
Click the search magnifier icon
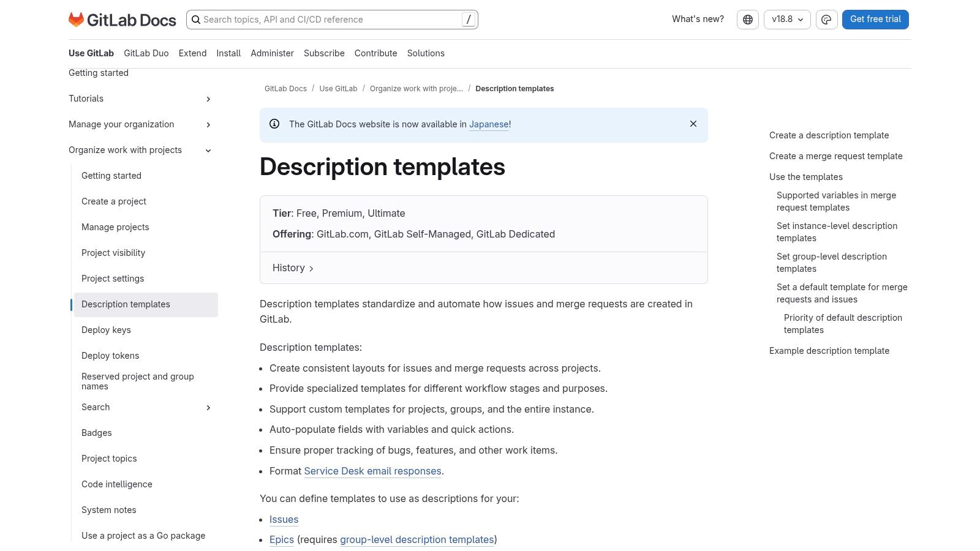196,20
